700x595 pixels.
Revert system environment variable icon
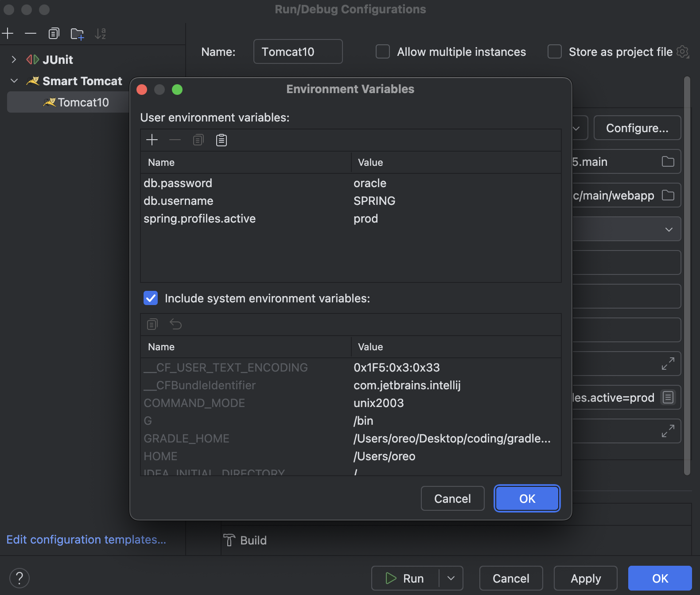point(175,325)
